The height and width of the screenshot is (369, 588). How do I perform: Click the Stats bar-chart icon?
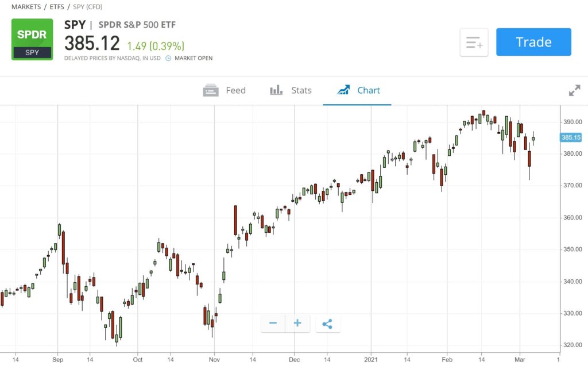276,90
